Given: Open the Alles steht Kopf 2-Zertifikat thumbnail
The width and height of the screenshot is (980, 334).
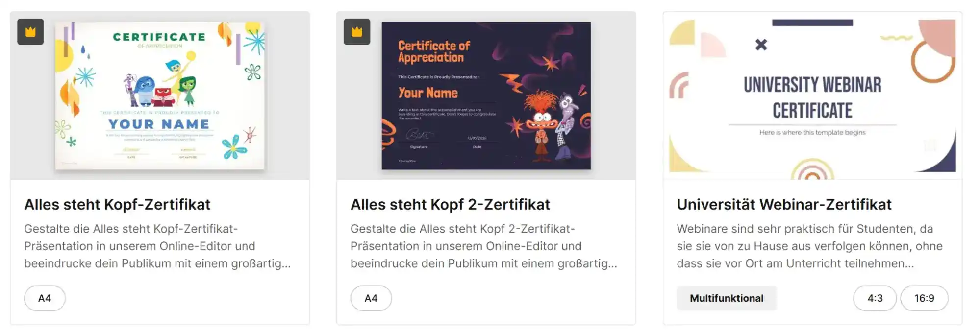Looking at the screenshot, I should 486,95.
